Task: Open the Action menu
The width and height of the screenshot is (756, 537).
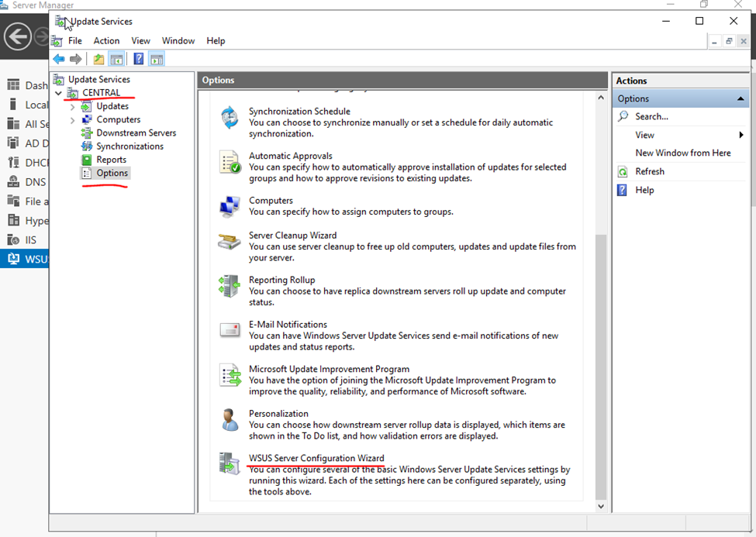Action: 106,41
